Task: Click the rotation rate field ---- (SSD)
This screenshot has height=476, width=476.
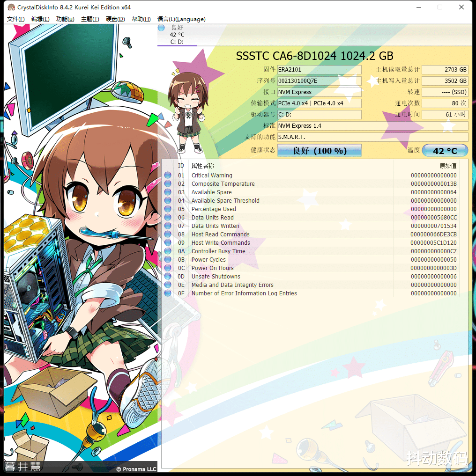Action: point(445,92)
